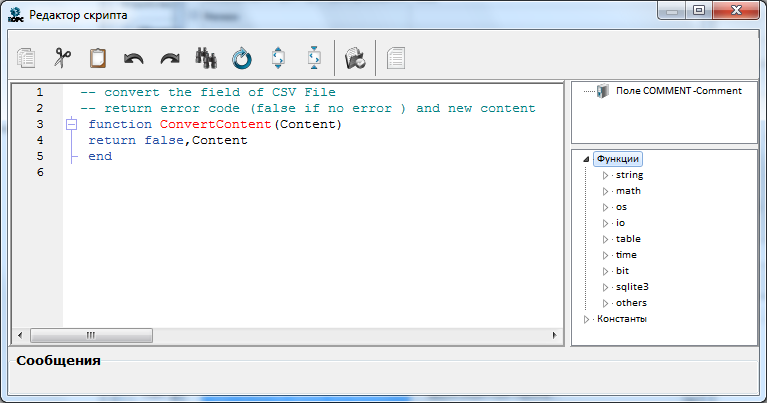767x403 pixels.
Task: Expand the sqlite3 functions node
Action: (605, 287)
